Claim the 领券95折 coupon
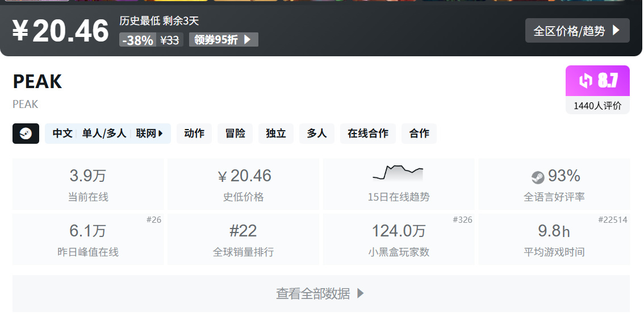 [x=223, y=40]
